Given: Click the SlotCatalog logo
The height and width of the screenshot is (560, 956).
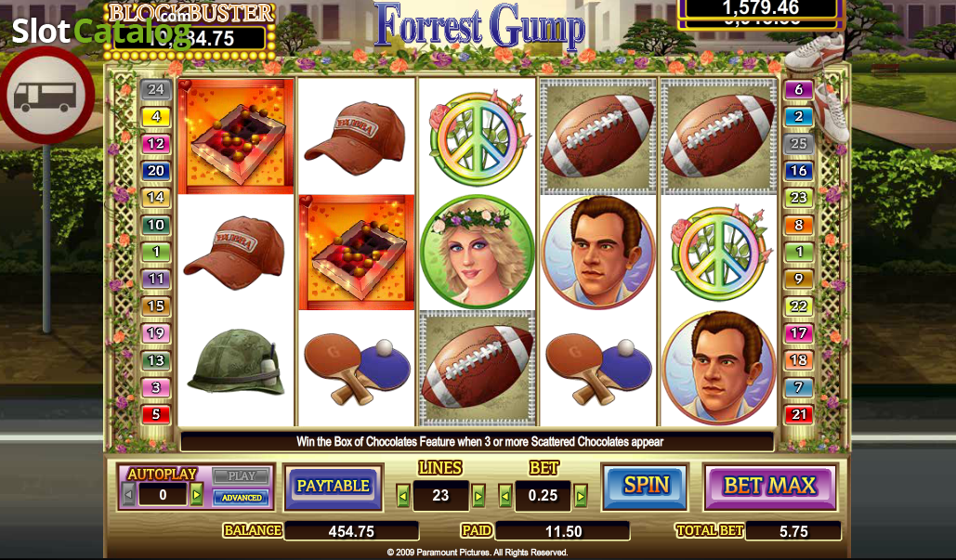Looking at the screenshot, I should tap(101, 31).
